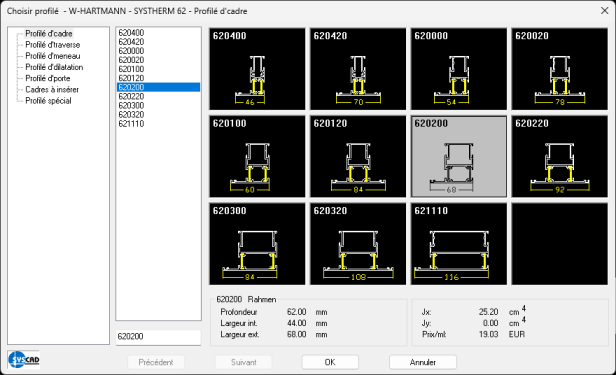Open Profilé spécial tree category
Image resolution: width=616 pixels, height=375 pixels.
tap(48, 101)
